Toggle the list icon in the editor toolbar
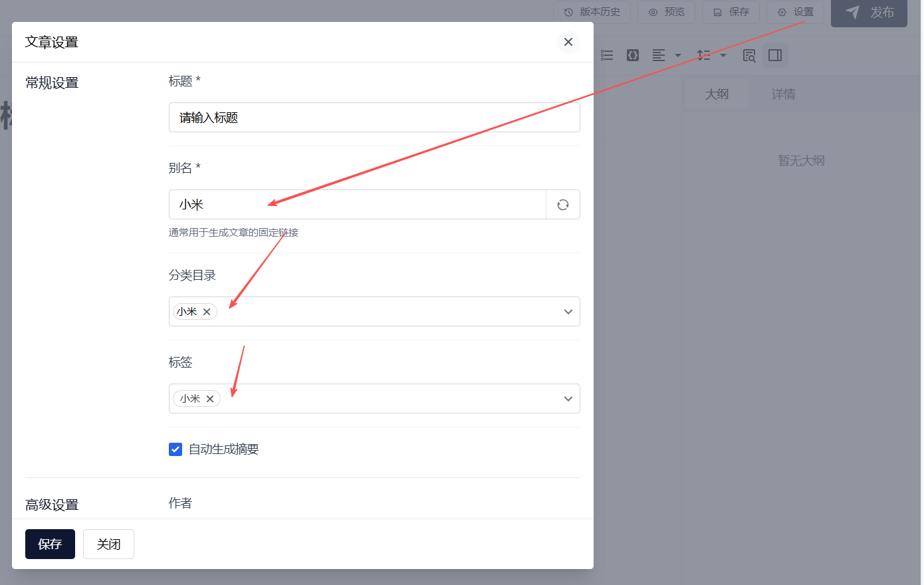Viewport: 924px width, 585px height. [607, 55]
